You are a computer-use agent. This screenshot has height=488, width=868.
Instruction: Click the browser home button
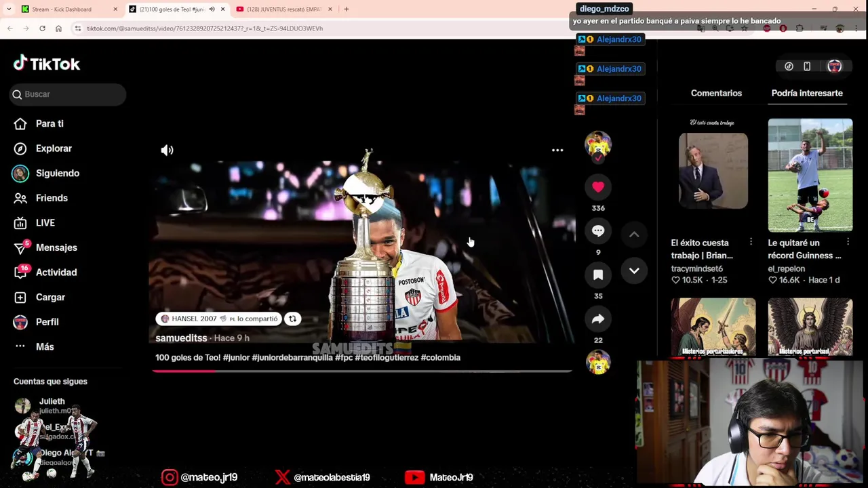click(58, 28)
